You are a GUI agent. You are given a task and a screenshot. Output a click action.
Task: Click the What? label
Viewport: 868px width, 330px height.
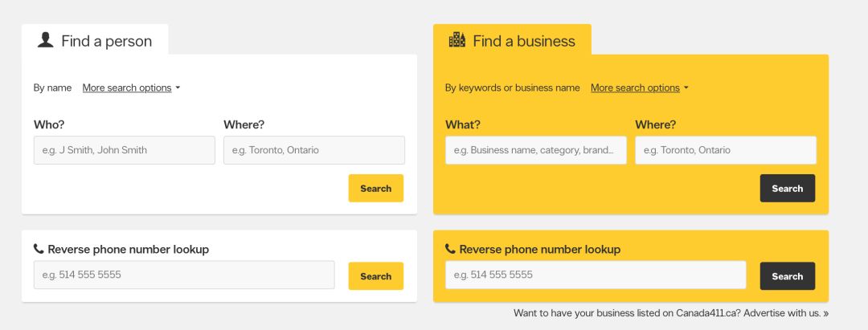tap(463, 125)
